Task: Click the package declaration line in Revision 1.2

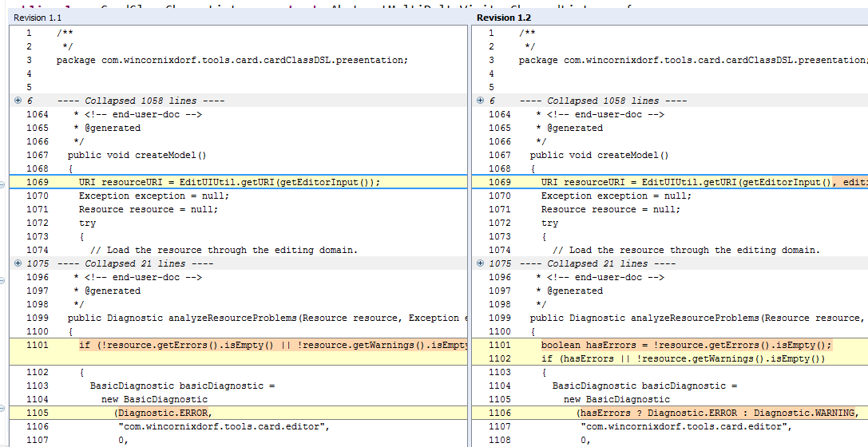Action: coord(693,61)
